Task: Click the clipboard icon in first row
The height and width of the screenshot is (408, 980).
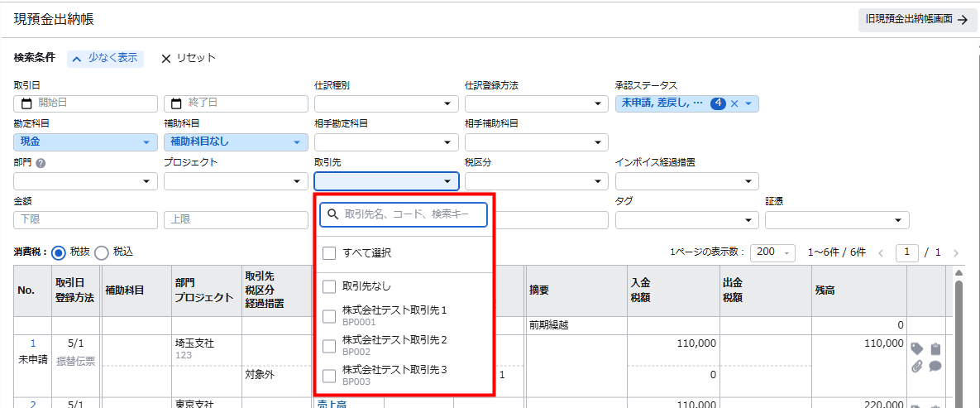Action: coord(935,348)
